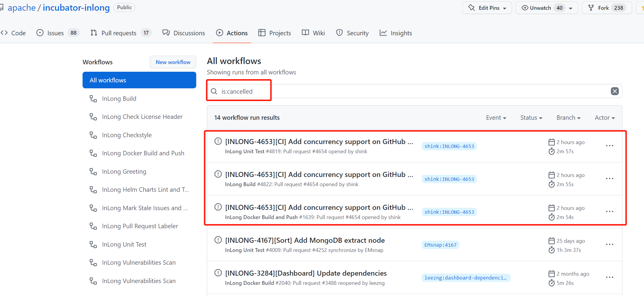Click the stopwatch icon next to 5m 26s
The image size is (644, 297).
[x=552, y=283]
